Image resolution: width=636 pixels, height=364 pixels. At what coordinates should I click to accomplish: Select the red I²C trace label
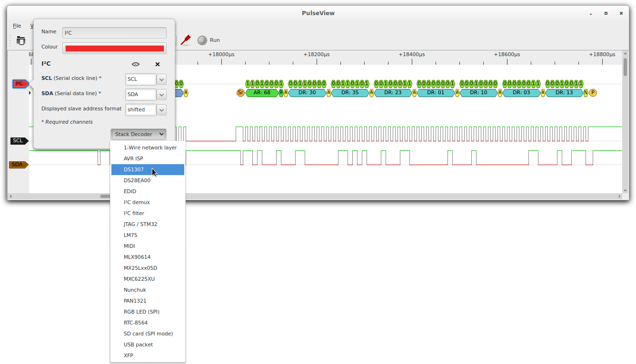tap(20, 84)
